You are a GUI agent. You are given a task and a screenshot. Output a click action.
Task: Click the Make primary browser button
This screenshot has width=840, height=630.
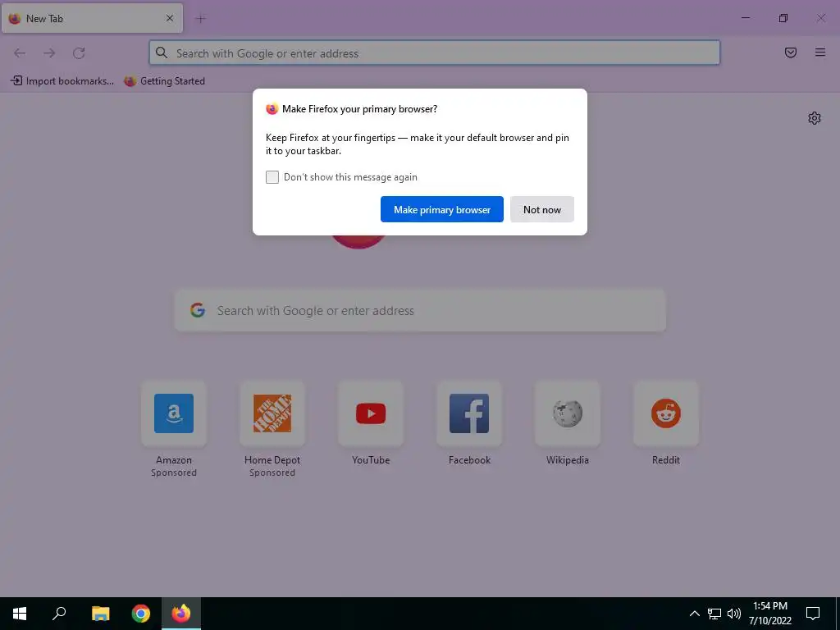[442, 209]
